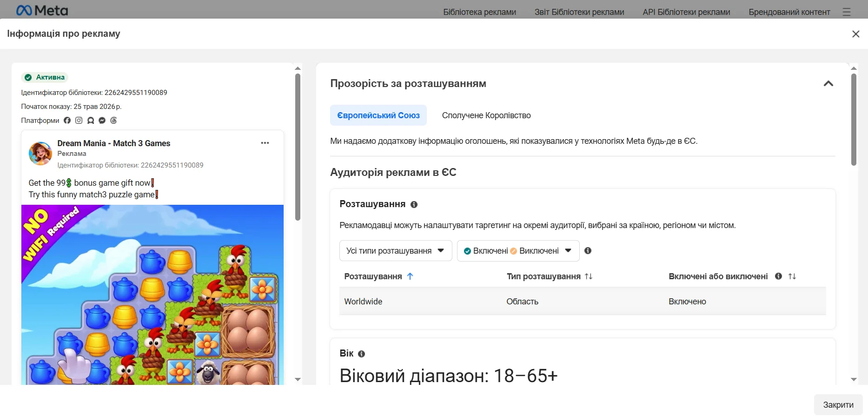Click the Facebook platform icon
Image resolution: width=868 pixels, height=417 pixels.
[67, 121]
